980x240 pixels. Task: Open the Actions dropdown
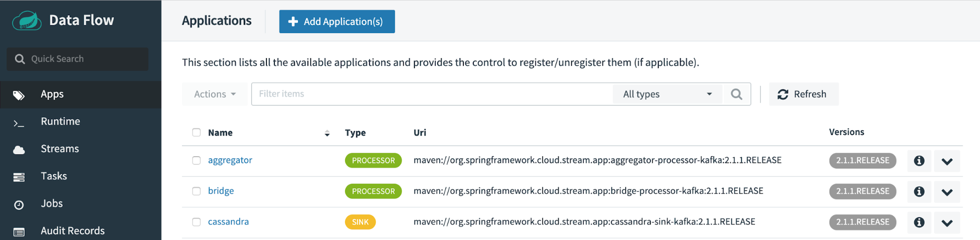tap(215, 94)
